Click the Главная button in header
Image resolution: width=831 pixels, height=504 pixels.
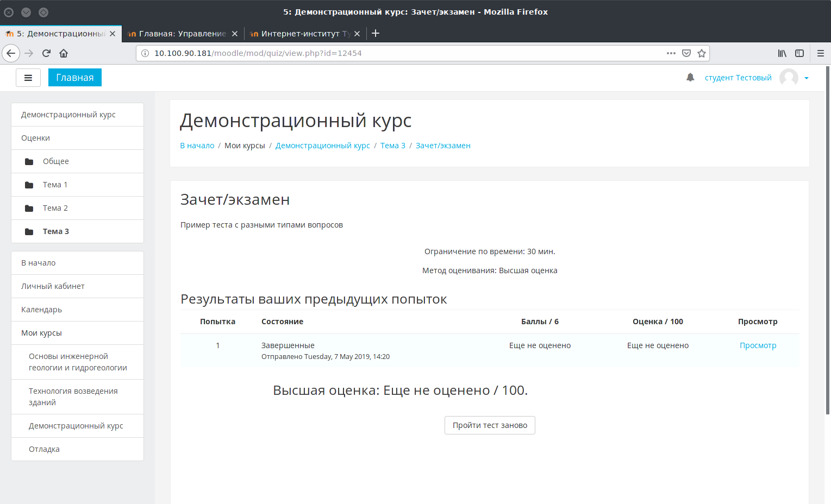[x=75, y=78]
